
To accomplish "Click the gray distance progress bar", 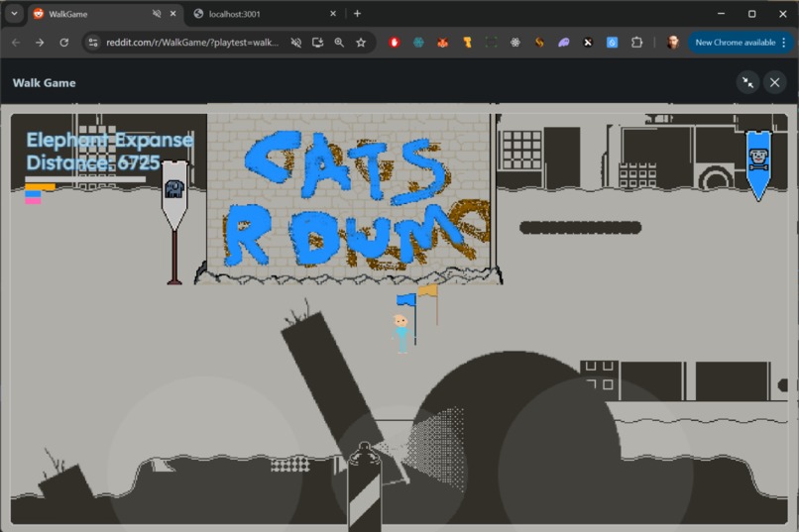I will [x=85, y=179].
